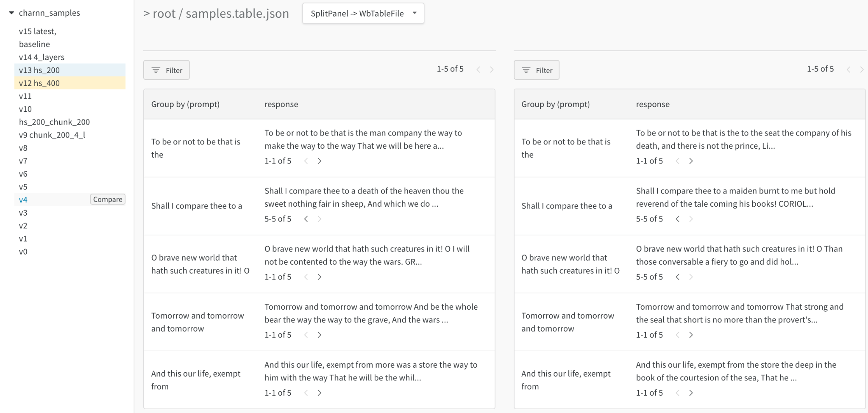Show next response for left 'To be or not' row
The height and width of the screenshot is (413, 868).
pyautogui.click(x=320, y=161)
